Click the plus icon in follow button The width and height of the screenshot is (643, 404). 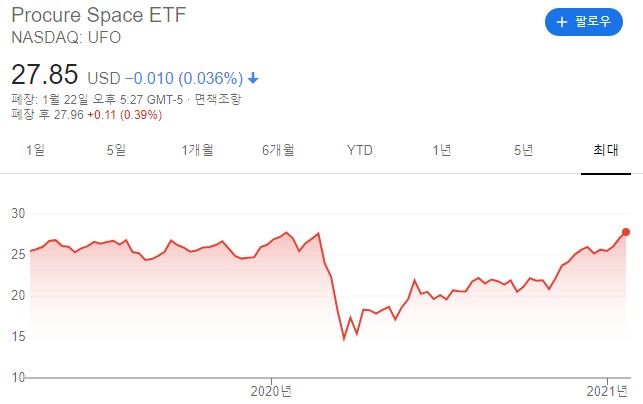pyautogui.click(x=563, y=23)
